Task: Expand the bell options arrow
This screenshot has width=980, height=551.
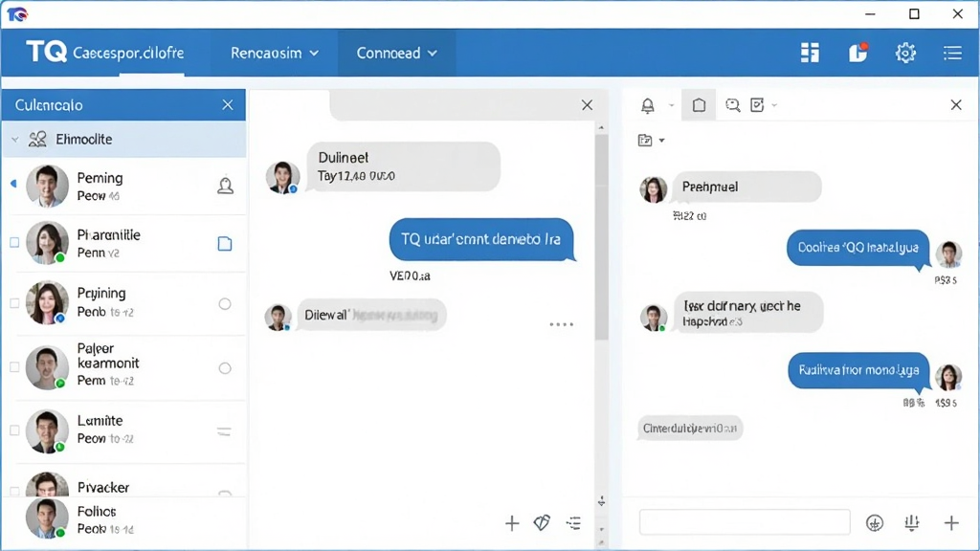Action: click(671, 105)
